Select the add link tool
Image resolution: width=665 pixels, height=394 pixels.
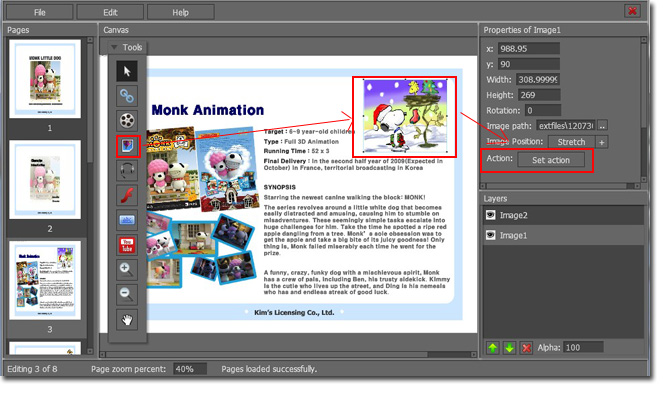coord(127,96)
